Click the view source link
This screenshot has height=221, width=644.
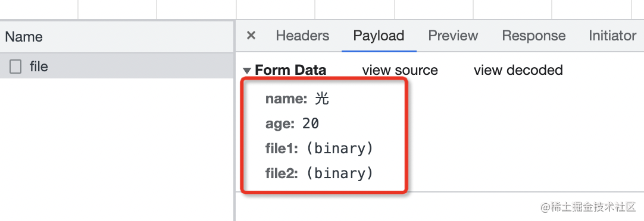coord(399,70)
